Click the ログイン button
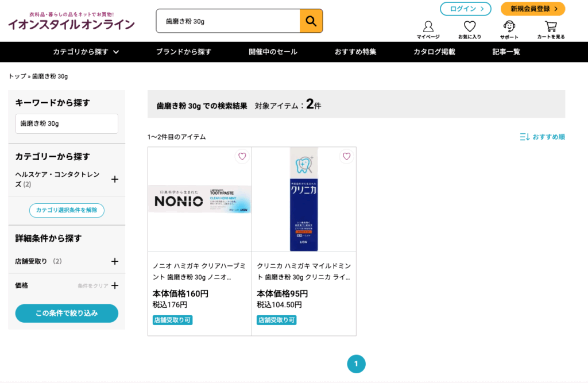 pos(465,9)
